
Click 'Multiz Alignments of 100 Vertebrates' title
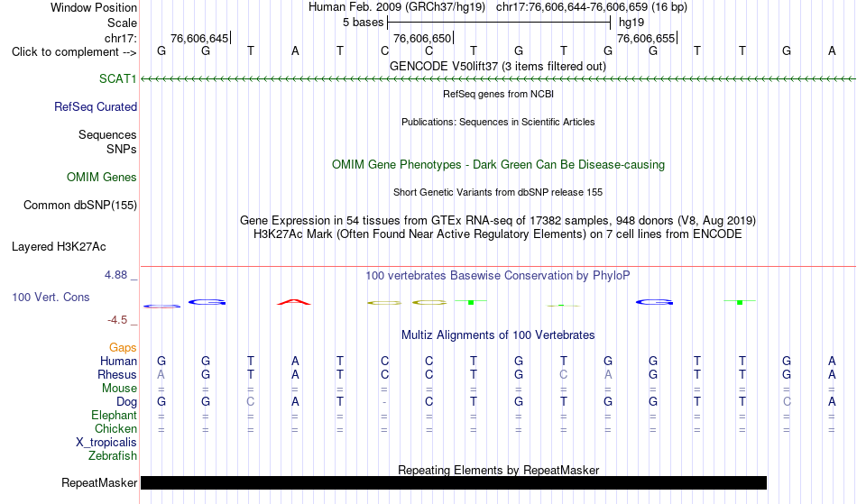[498, 334]
